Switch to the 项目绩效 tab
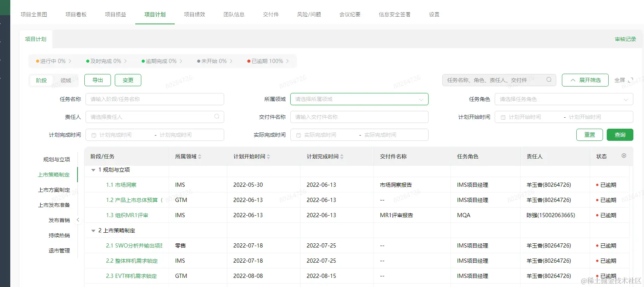644x287 pixels. click(195, 14)
